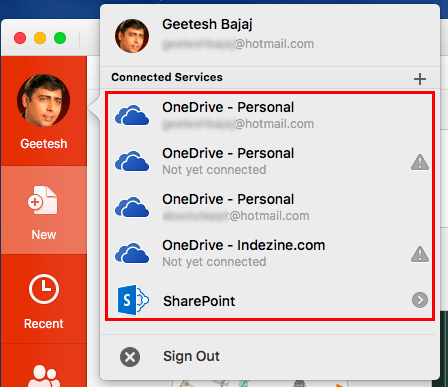
Task: Expand SharePoint with its chevron arrow
Action: click(x=420, y=300)
